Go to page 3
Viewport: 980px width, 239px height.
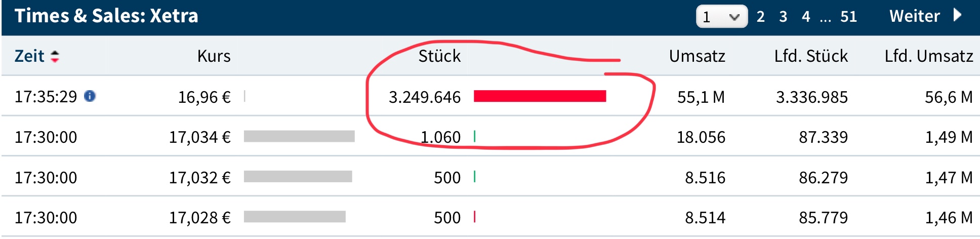pos(783,17)
